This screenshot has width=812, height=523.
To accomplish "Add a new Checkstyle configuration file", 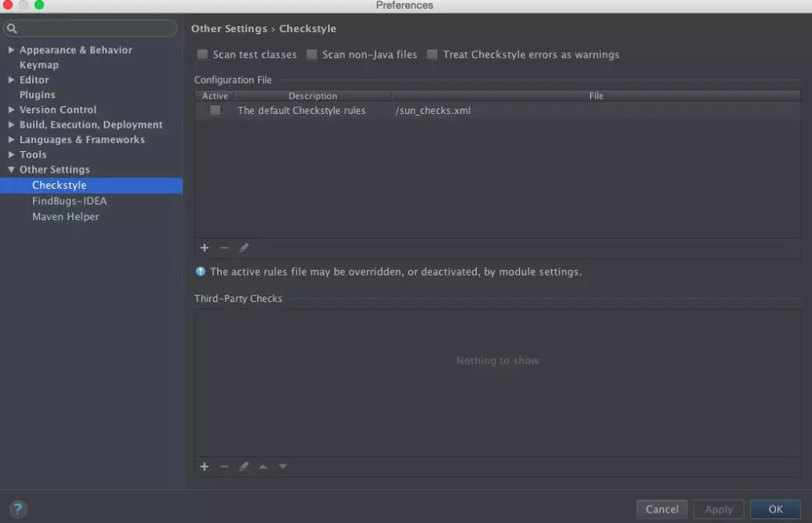I will click(x=204, y=247).
